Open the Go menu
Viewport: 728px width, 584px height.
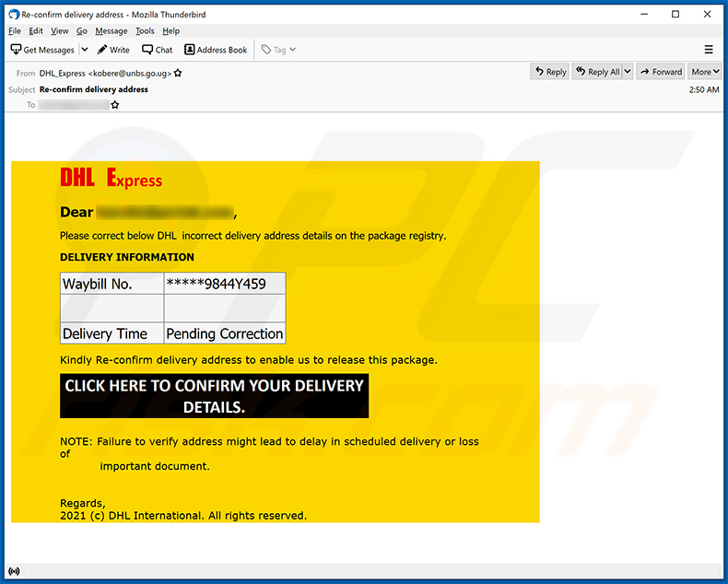coord(82,31)
